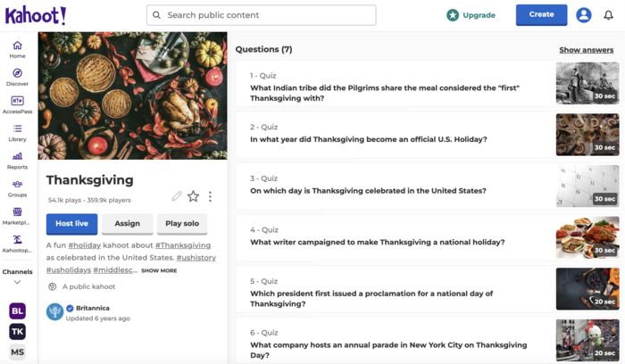This screenshot has width=625, height=364.
Task: Click the #Thanksgiving hashtag link
Action: (x=183, y=245)
